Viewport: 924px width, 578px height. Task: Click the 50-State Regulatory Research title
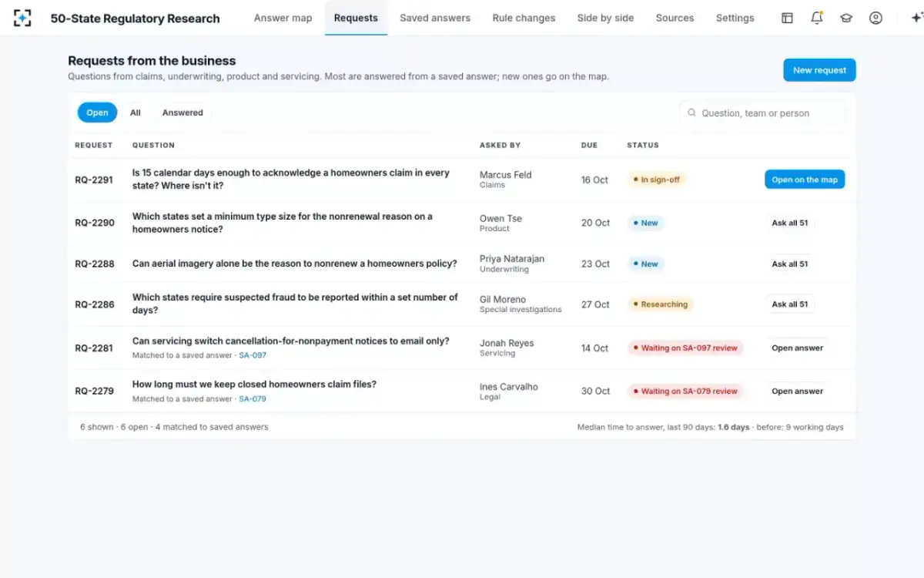[135, 18]
